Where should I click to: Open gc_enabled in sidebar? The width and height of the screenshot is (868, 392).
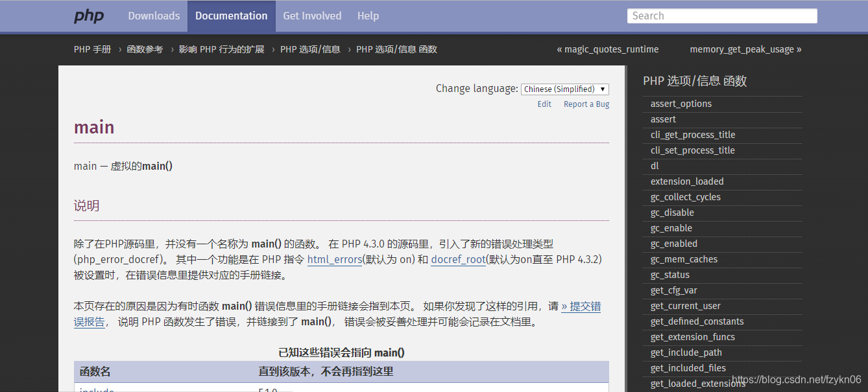[674, 244]
